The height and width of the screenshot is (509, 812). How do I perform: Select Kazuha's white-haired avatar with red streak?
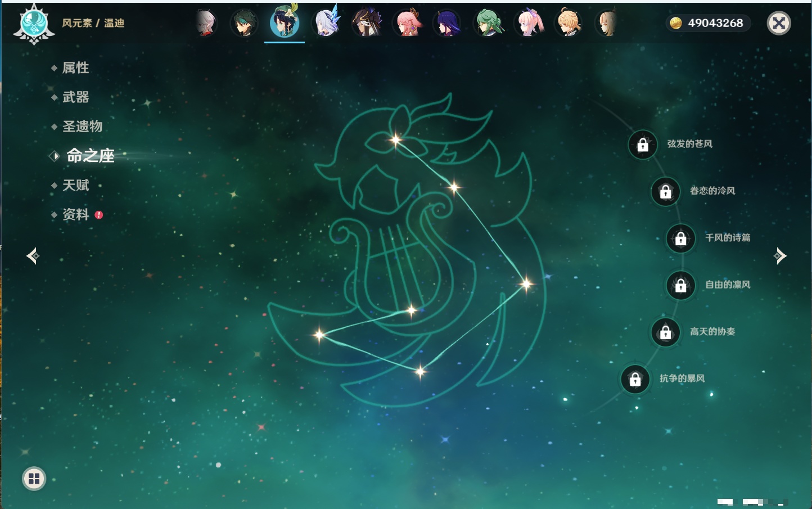pos(206,24)
